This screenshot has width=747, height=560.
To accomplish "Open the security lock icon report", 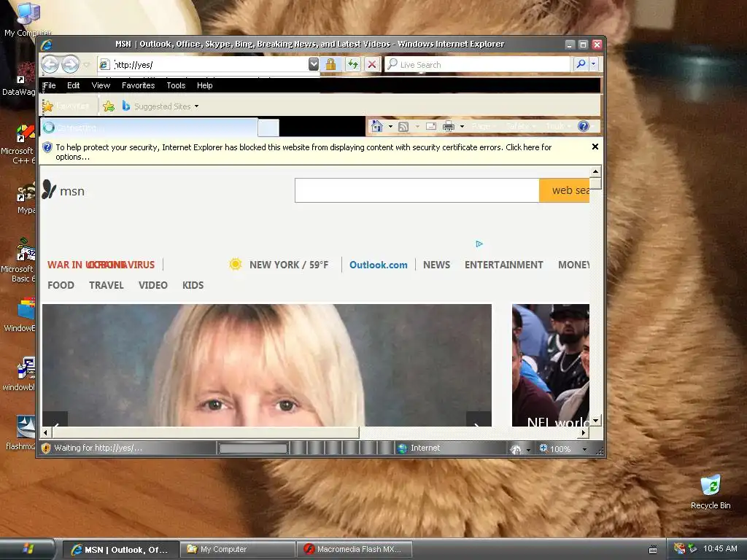I will coord(330,64).
